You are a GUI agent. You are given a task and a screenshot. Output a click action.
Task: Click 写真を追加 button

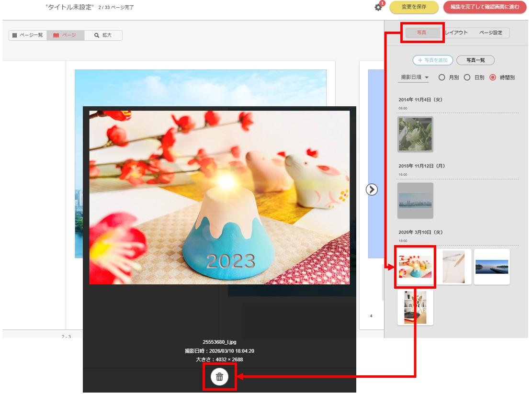432,60
